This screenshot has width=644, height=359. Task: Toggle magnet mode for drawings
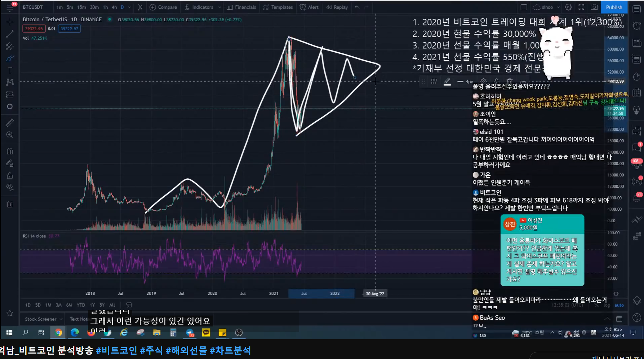(x=10, y=151)
